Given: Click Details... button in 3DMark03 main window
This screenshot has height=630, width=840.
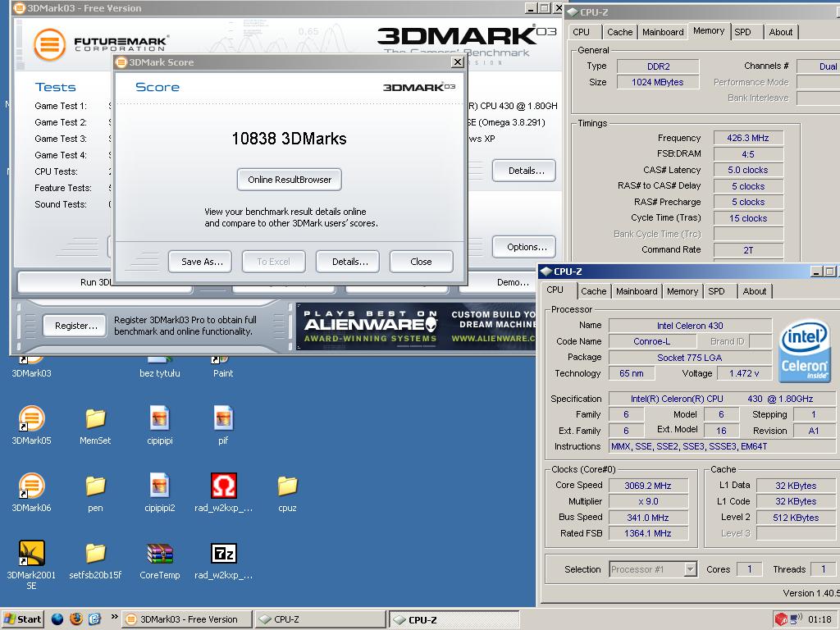Looking at the screenshot, I should [x=525, y=171].
